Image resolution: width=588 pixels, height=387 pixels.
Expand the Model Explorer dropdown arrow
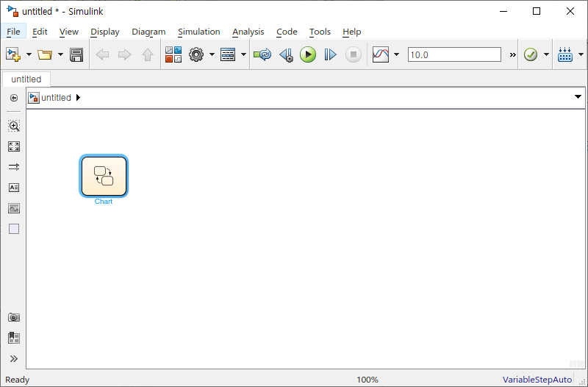[243, 54]
